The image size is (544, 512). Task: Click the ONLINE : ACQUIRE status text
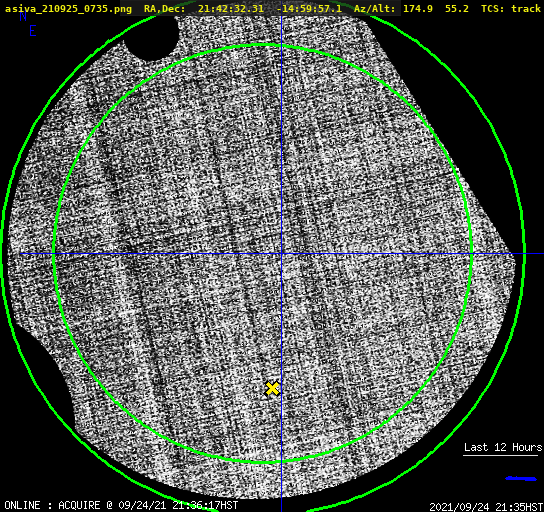[x=52, y=505]
